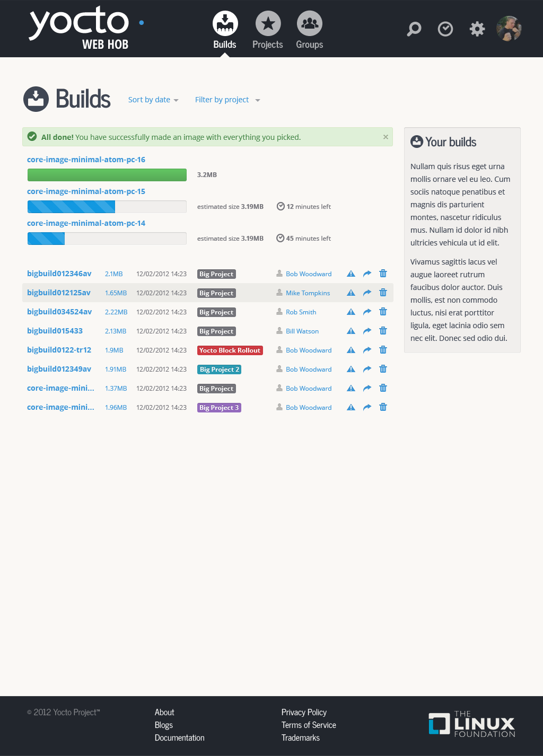The width and height of the screenshot is (543, 756).
Task: Click the Yocto Block Rollout project tag
Action: [230, 350]
